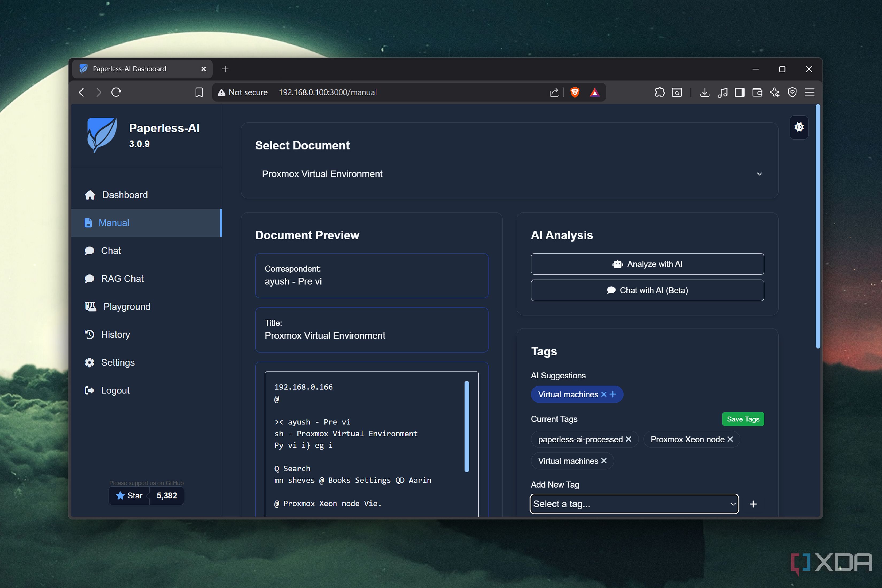Remove the paperless-ai-processed tag
Image resolution: width=882 pixels, height=588 pixels.
tap(629, 439)
